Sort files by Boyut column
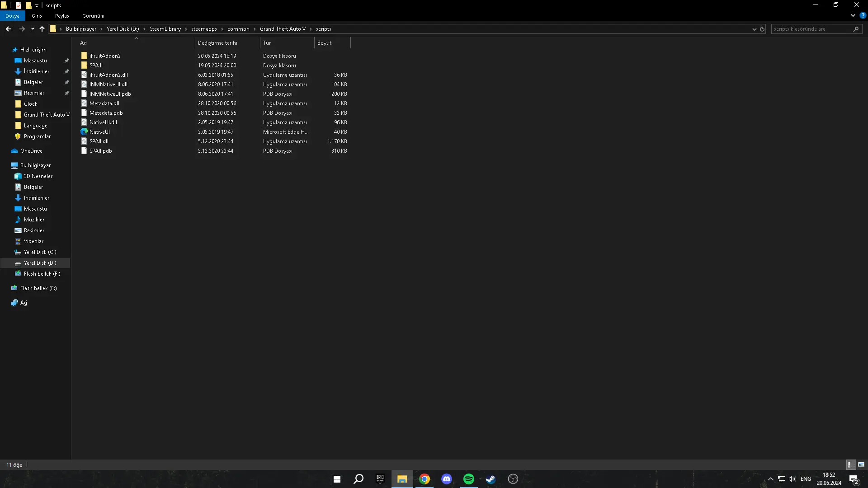 click(x=332, y=43)
